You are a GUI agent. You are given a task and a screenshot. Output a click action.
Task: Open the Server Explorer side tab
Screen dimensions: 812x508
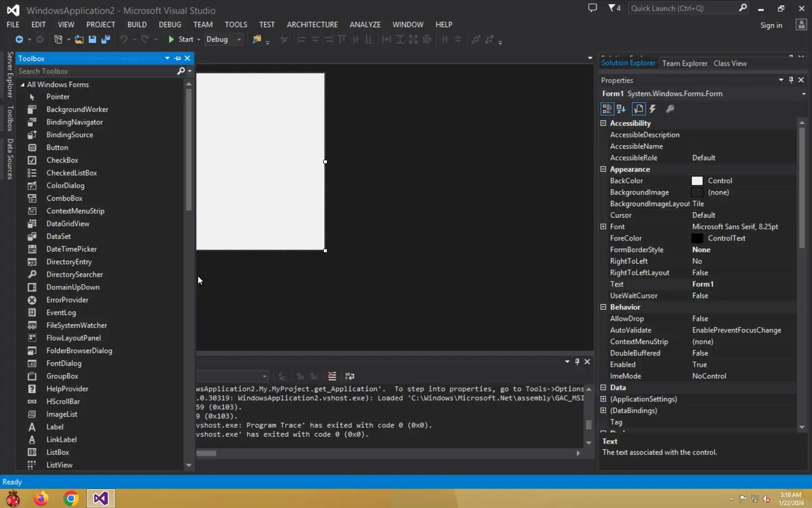pos(10,75)
